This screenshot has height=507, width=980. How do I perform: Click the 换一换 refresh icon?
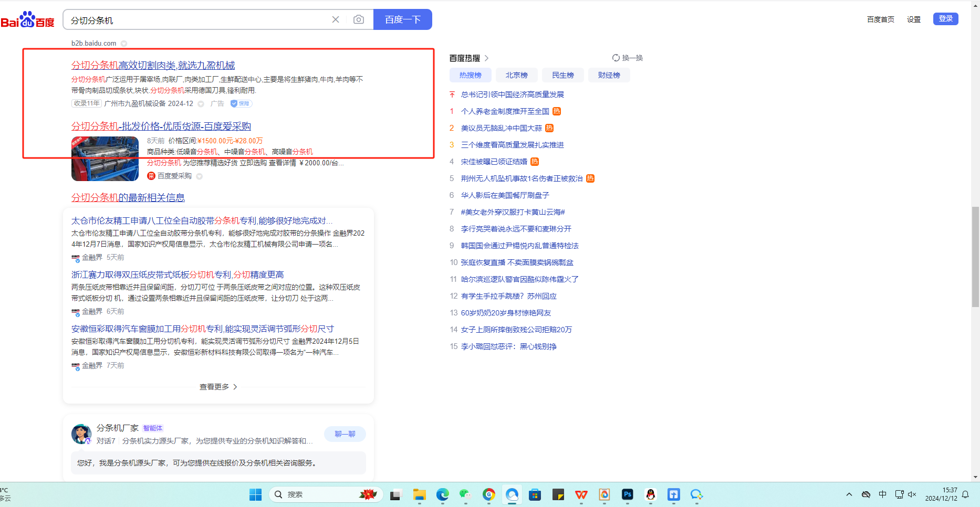[x=616, y=58]
